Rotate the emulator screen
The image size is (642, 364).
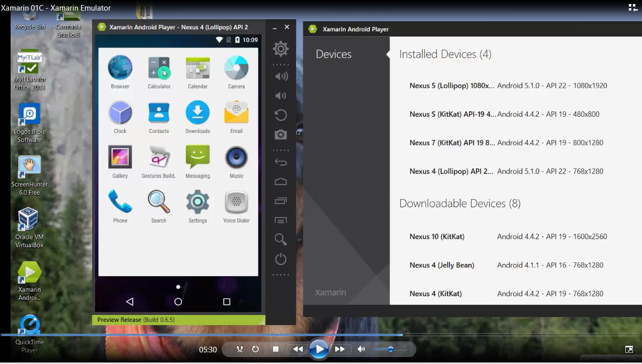281,115
